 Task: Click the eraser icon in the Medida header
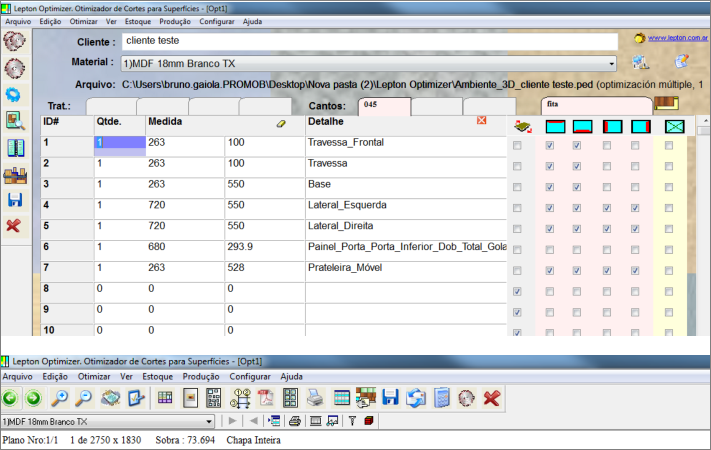click(281, 123)
